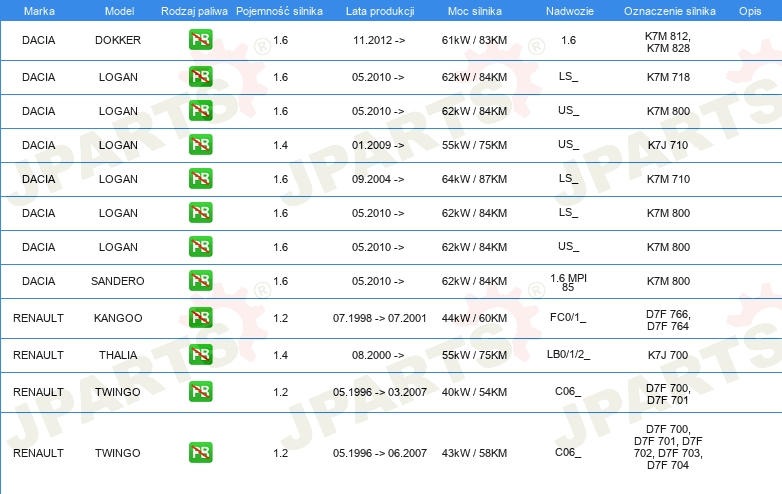Screen dimensions: 782x494
Task: Select the SANDERO model cell
Action: click(x=118, y=281)
